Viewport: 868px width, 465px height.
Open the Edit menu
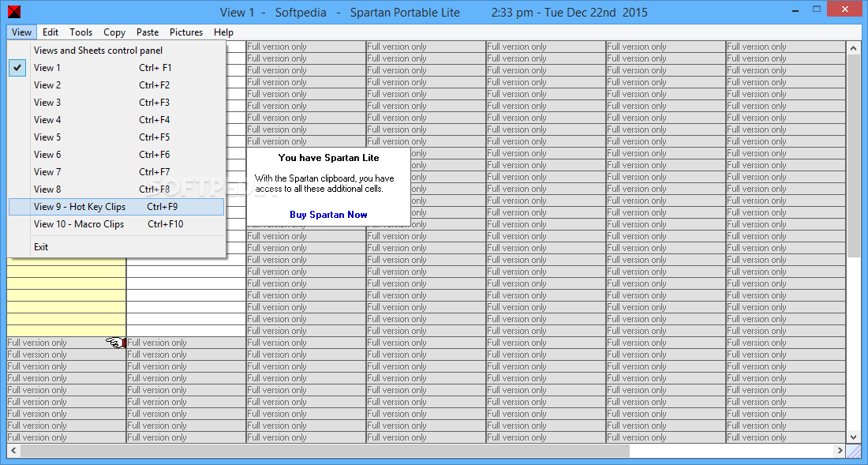(51, 32)
